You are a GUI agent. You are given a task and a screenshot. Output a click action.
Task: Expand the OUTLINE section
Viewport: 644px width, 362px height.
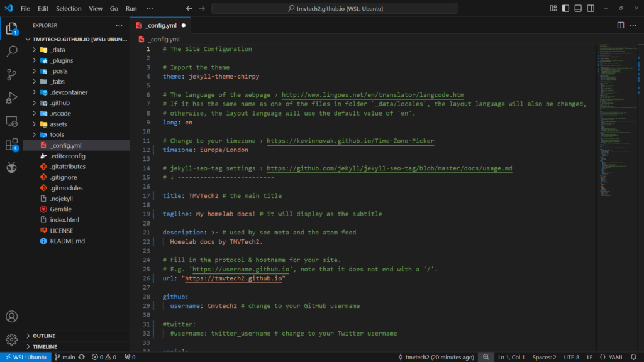coord(76,336)
